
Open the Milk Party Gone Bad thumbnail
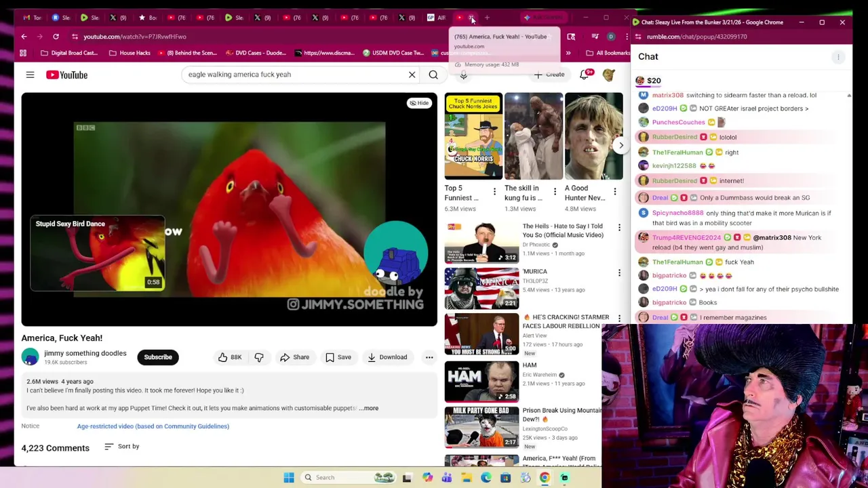pos(481,427)
